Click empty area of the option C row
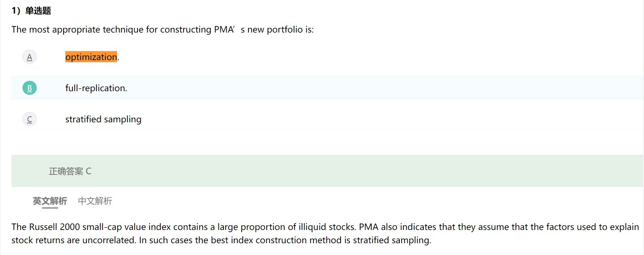The width and height of the screenshot is (644, 255). [x=357, y=119]
